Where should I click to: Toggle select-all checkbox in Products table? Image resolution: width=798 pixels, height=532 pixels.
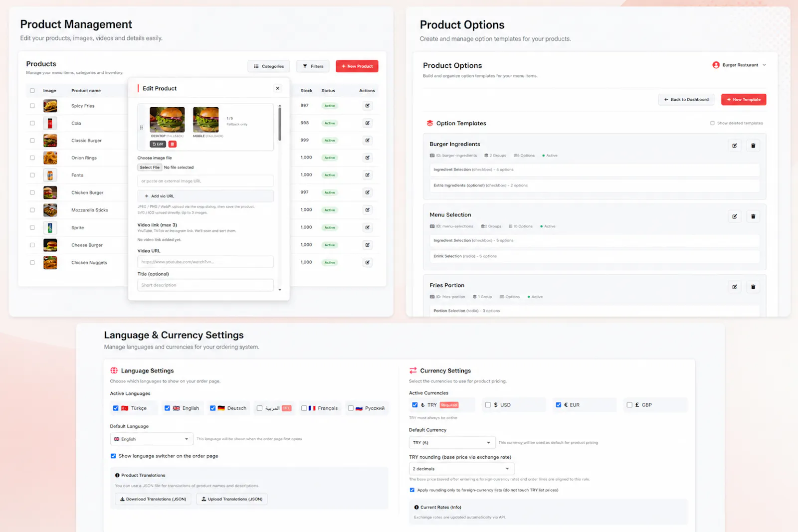point(32,91)
